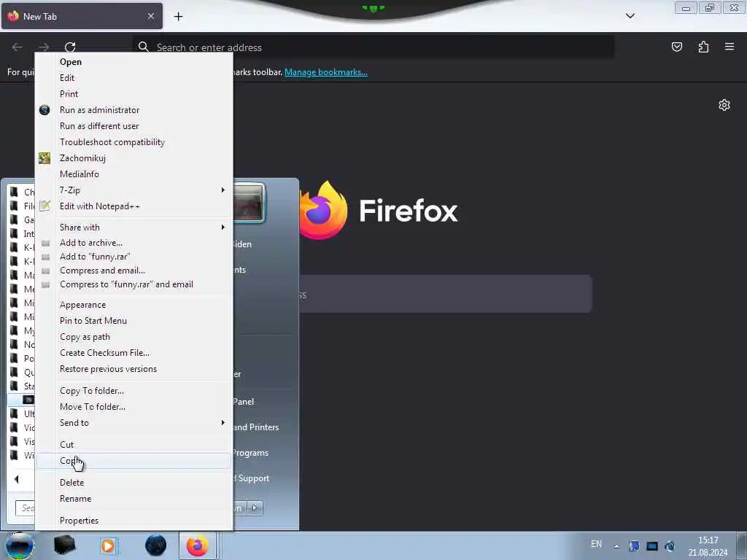Screen dimensions: 747x560
Task: Select Create Checksum File...
Action: pos(134,353)
